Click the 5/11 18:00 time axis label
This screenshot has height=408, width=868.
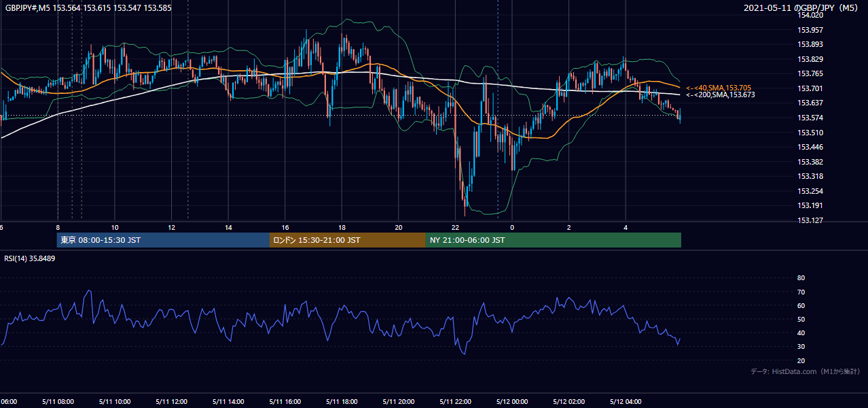tap(342, 402)
